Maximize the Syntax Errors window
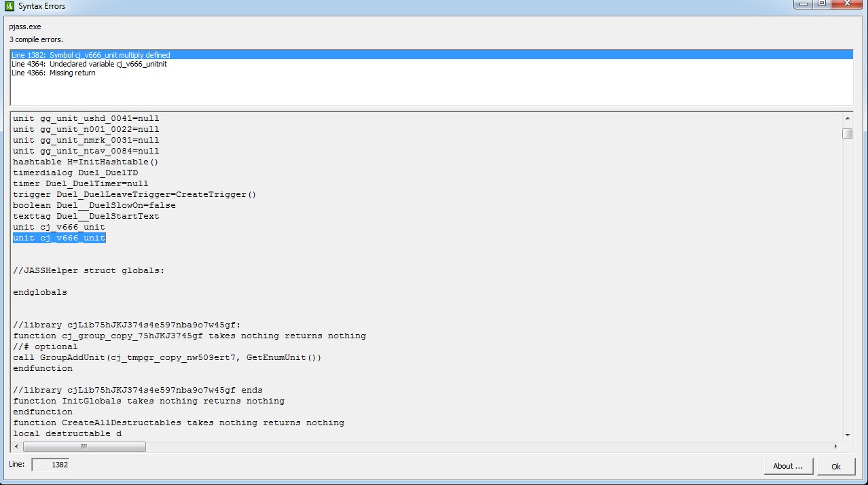 pyautogui.click(x=821, y=4)
